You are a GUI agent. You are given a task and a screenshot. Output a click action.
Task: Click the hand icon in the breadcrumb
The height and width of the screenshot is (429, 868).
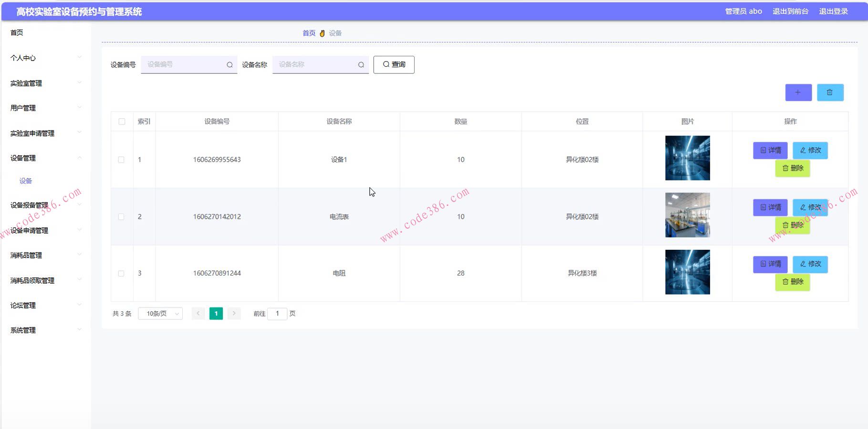pyautogui.click(x=322, y=33)
